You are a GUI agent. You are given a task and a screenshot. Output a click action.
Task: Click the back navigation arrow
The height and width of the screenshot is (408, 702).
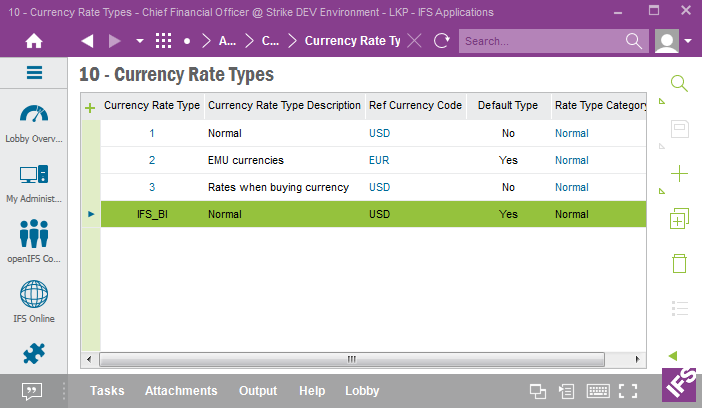(87, 41)
